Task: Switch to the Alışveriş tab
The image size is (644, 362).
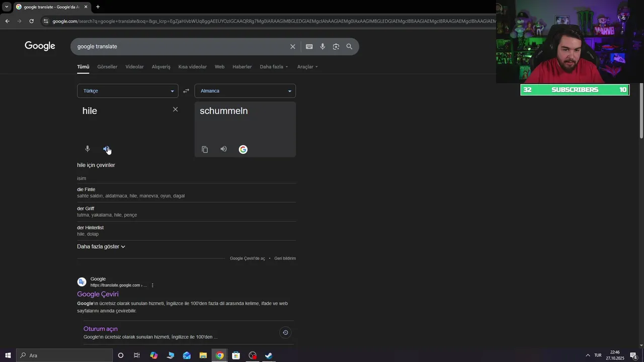Action: [x=161, y=67]
